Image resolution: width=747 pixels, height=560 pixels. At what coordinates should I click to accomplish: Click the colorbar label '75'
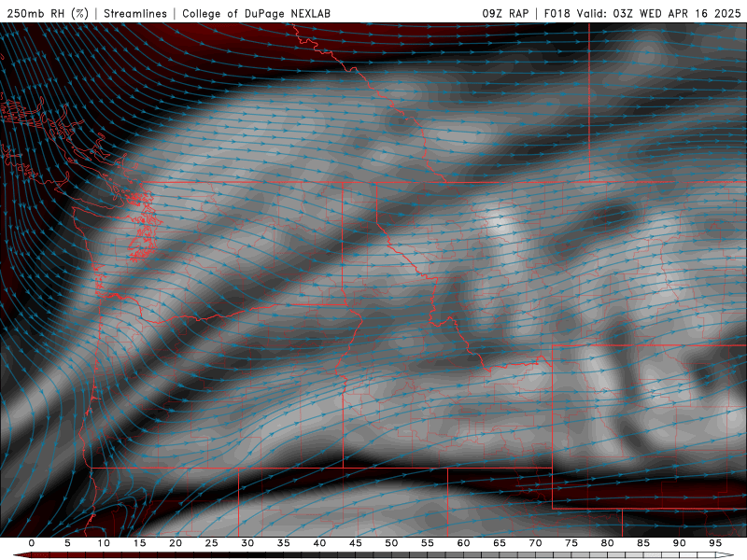571,543
